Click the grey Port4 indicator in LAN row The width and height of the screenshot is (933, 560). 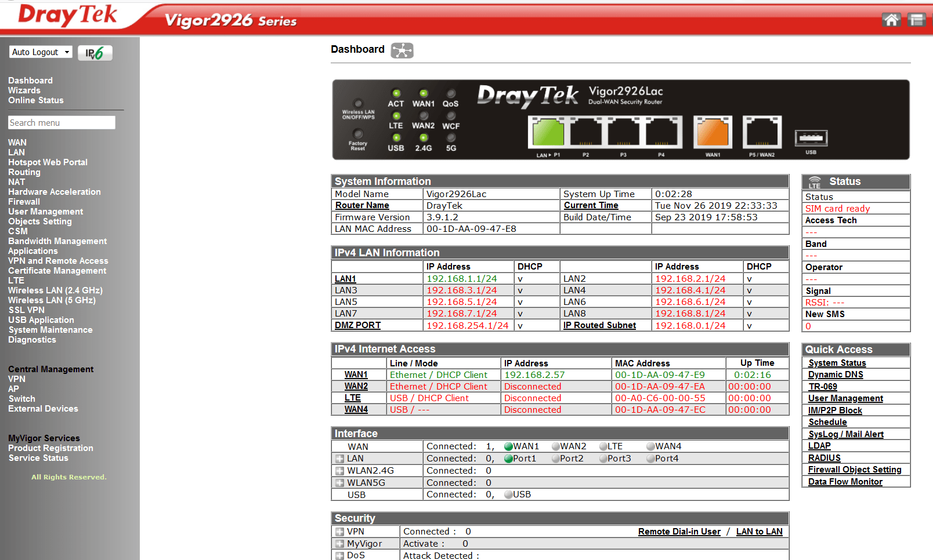(x=651, y=459)
